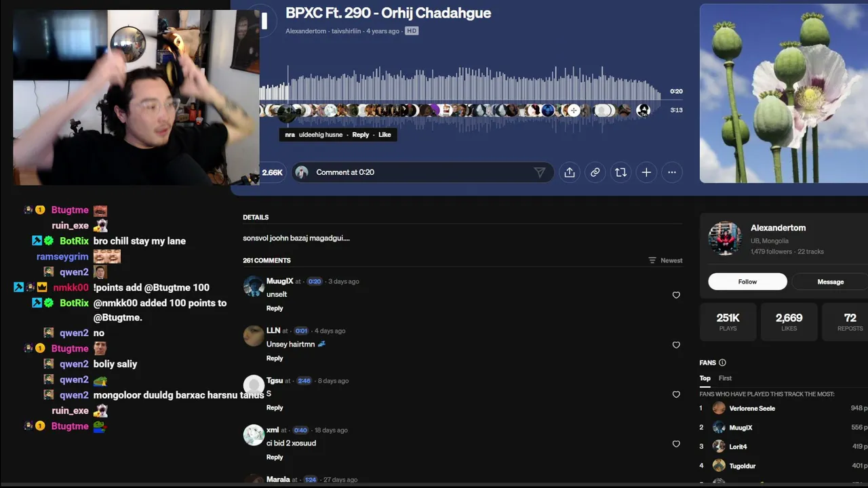Open Lorit4's fan avatar
Image resolution: width=868 pixels, height=488 pixels.
tap(719, 447)
